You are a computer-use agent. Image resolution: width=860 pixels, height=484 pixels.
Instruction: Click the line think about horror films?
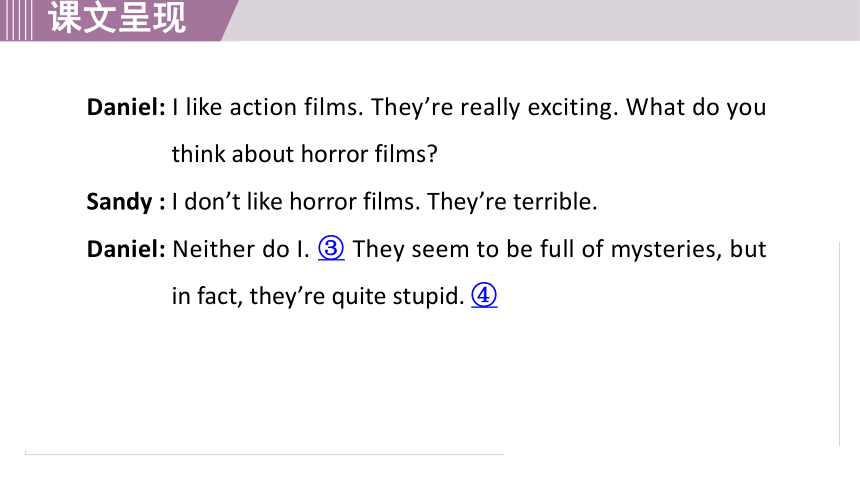[x=304, y=154]
